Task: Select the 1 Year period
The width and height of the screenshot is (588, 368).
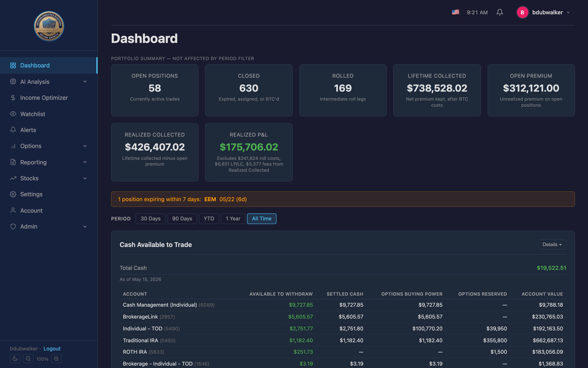Action: [233, 219]
